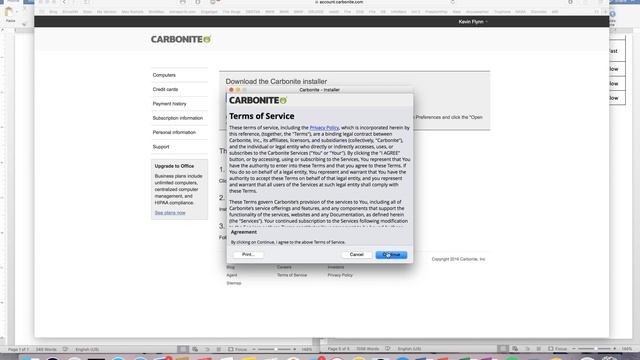Click the Web Layout view icon in right Word window

point(515,349)
